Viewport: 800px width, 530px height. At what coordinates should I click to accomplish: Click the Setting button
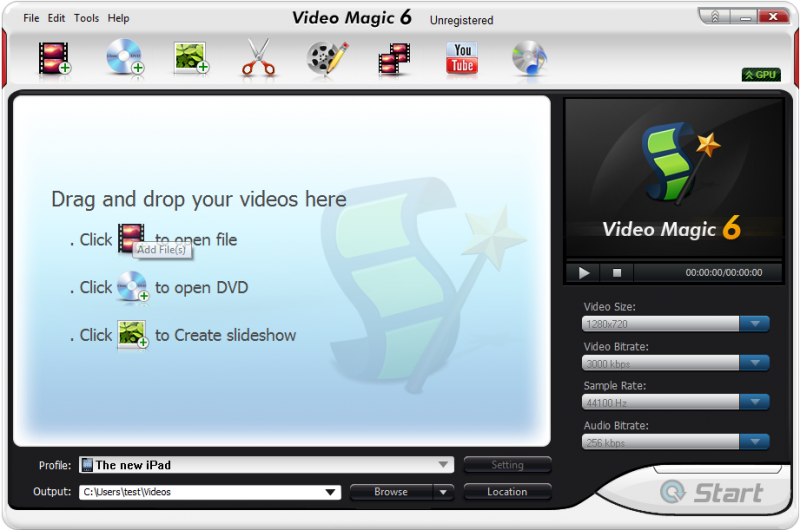pos(507,465)
